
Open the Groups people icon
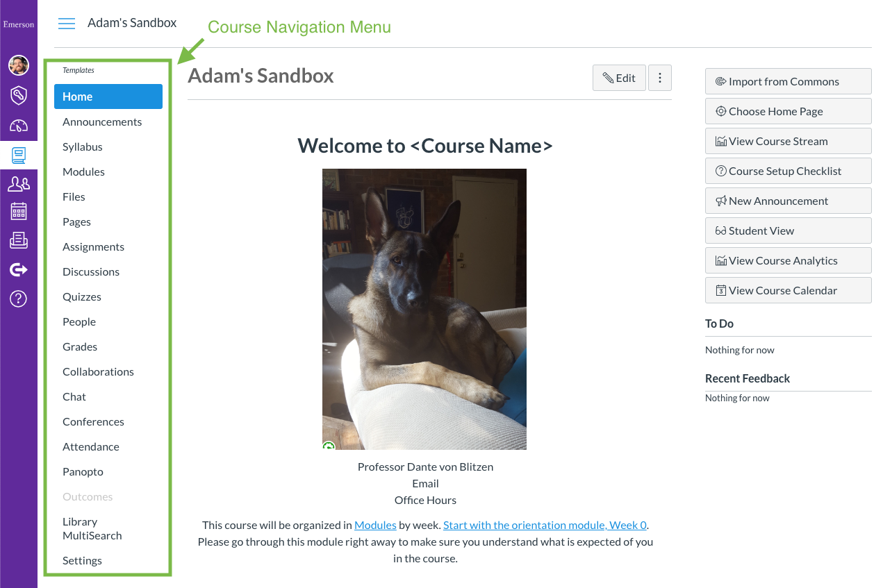point(19,184)
